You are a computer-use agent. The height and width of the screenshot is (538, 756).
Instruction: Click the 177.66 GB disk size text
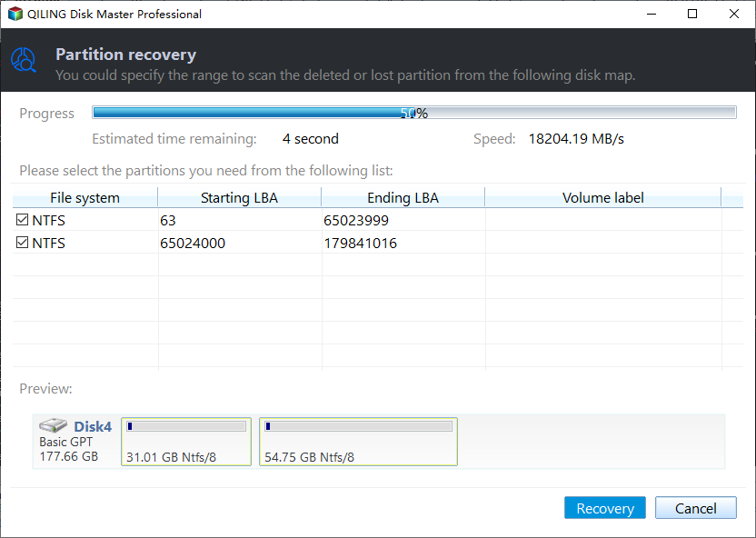tap(68, 456)
